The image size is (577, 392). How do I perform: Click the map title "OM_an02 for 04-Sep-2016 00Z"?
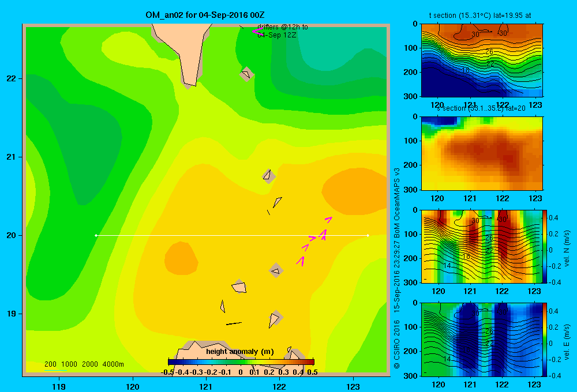point(205,15)
